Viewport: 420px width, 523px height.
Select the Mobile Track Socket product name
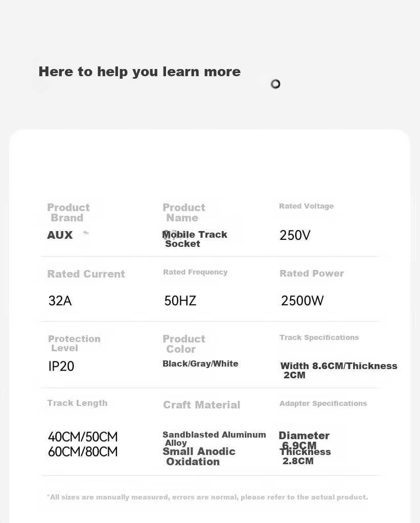195,239
